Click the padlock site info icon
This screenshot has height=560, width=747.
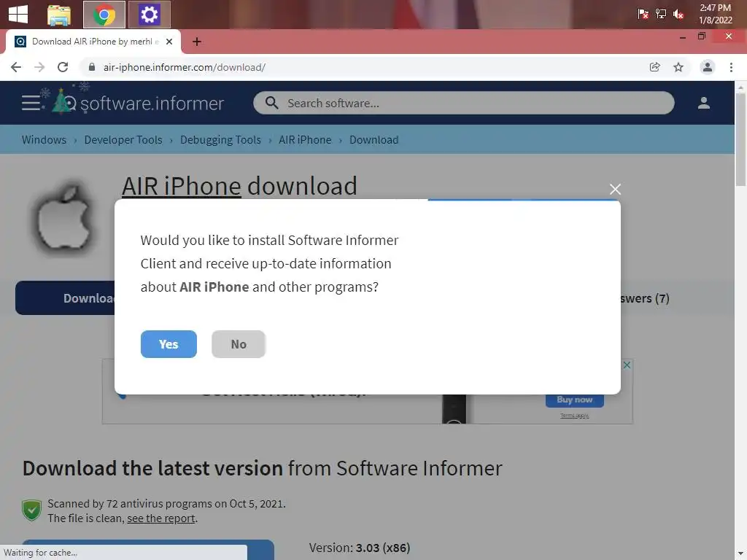pyautogui.click(x=92, y=67)
